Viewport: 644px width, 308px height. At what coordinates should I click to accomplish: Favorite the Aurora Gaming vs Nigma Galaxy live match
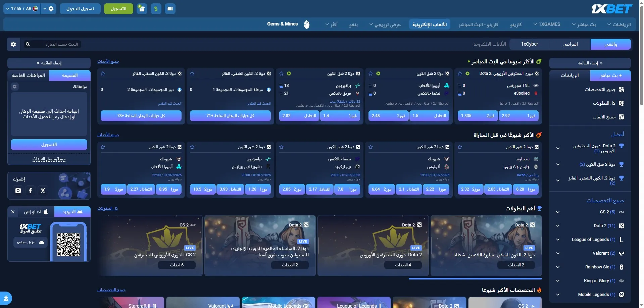coord(370,73)
